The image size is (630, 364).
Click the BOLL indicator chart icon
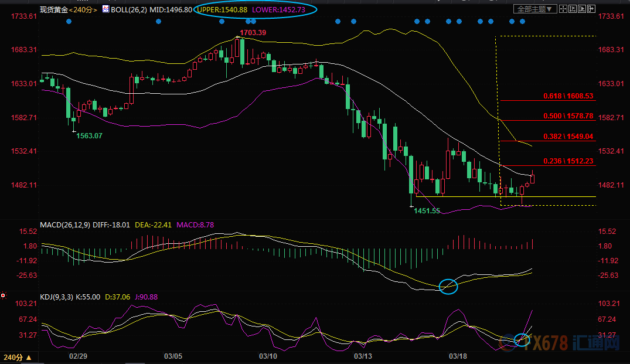coord(105,9)
